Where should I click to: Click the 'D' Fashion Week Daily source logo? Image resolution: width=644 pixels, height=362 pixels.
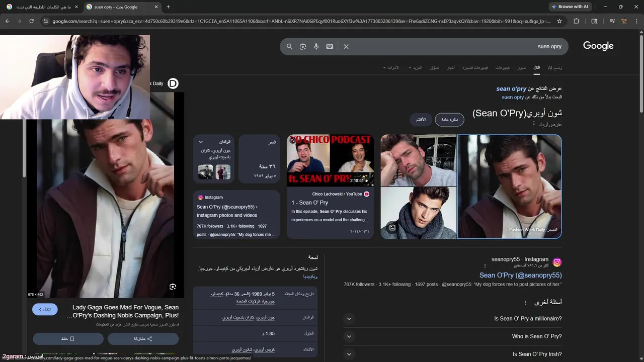173,83
